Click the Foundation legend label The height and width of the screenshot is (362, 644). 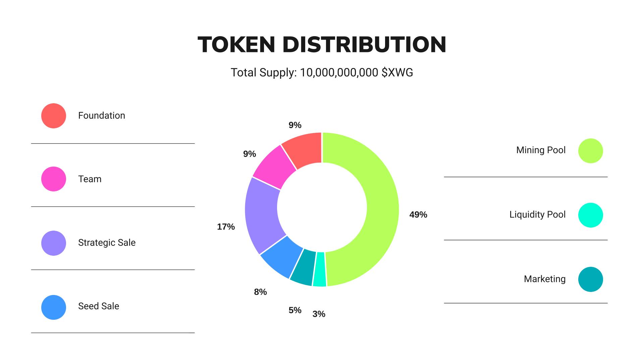[x=101, y=116]
